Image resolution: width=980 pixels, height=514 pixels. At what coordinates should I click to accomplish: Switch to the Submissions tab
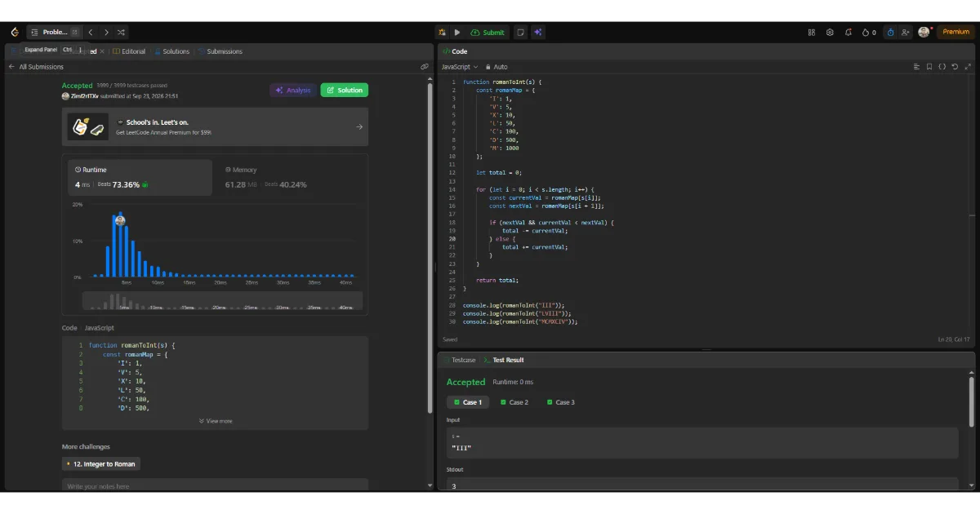(x=220, y=51)
